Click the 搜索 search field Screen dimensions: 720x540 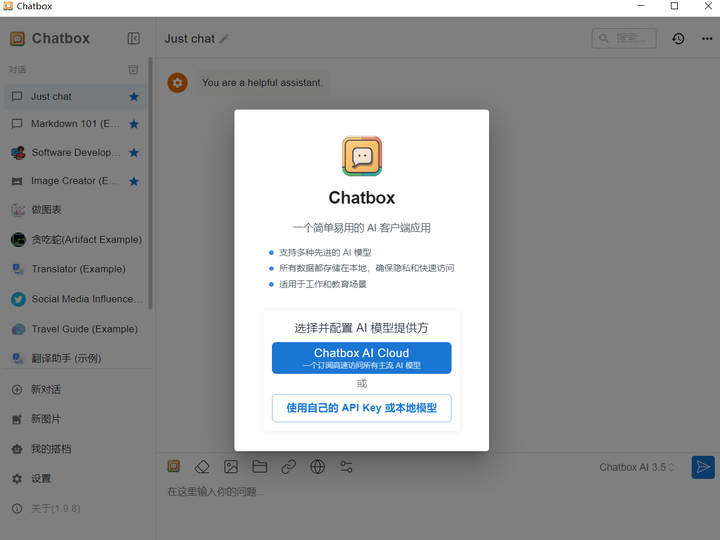click(624, 39)
